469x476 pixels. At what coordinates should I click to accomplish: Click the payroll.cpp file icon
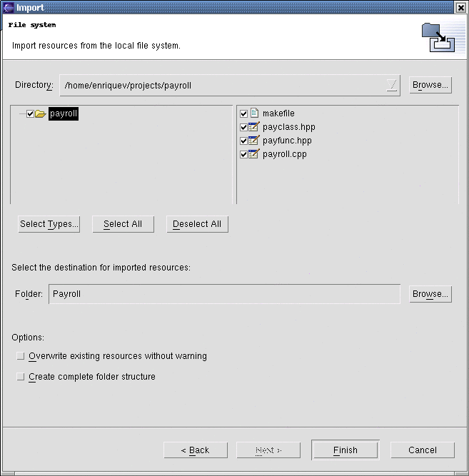point(253,154)
